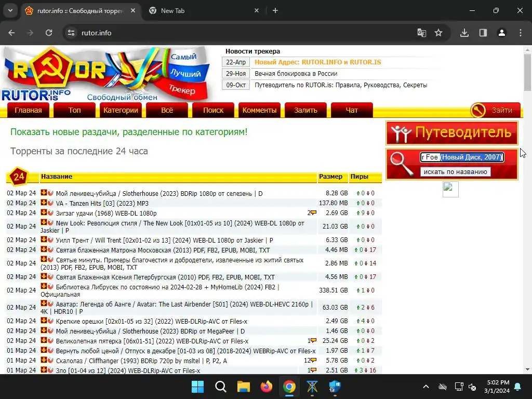The height and width of the screenshot is (399, 532).
Task: Click the Google Translate icon in address bar
Action: pos(422,33)
